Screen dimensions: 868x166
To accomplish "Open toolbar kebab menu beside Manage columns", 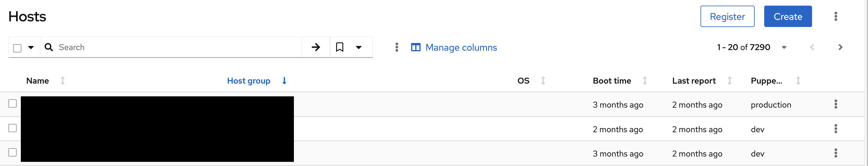I will click(x=397, y=47).
